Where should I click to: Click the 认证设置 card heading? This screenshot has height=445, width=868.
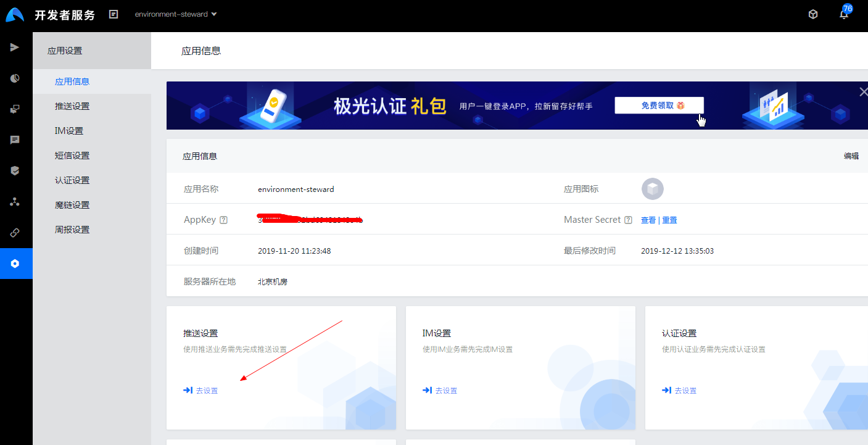pyautogui.click(x=679, y=333)
